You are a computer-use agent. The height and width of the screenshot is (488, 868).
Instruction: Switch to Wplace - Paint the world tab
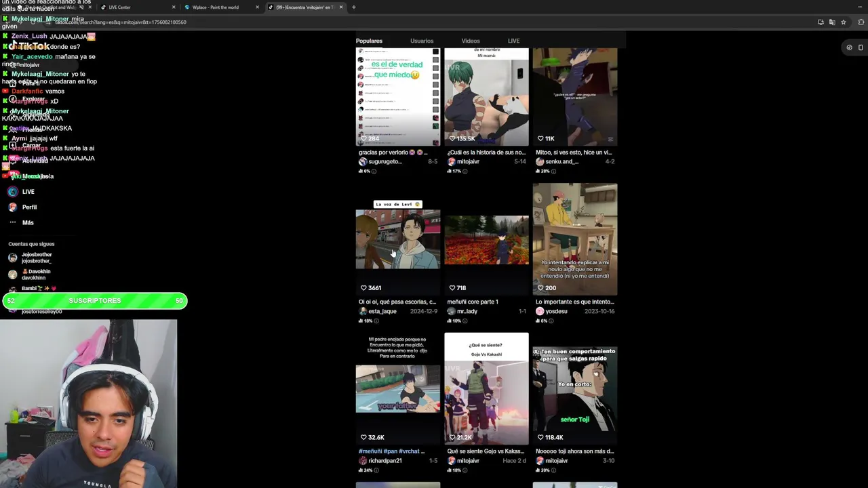tap(216, 7)
